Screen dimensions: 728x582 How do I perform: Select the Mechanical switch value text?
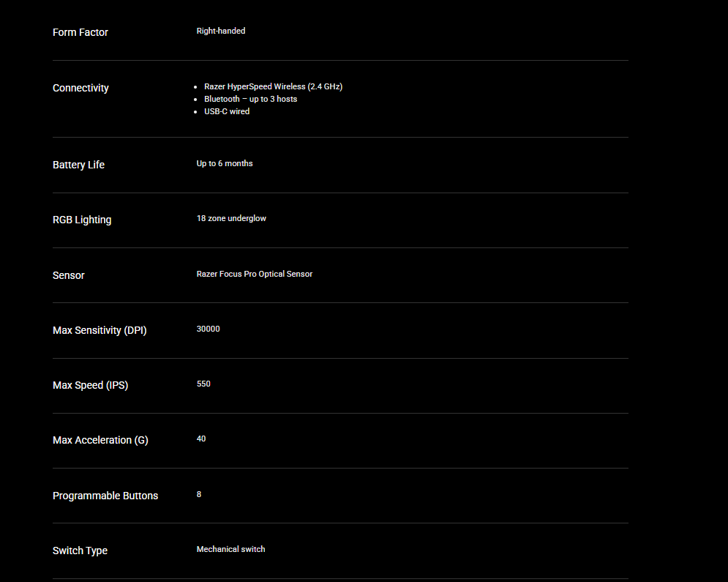(230, 549)
